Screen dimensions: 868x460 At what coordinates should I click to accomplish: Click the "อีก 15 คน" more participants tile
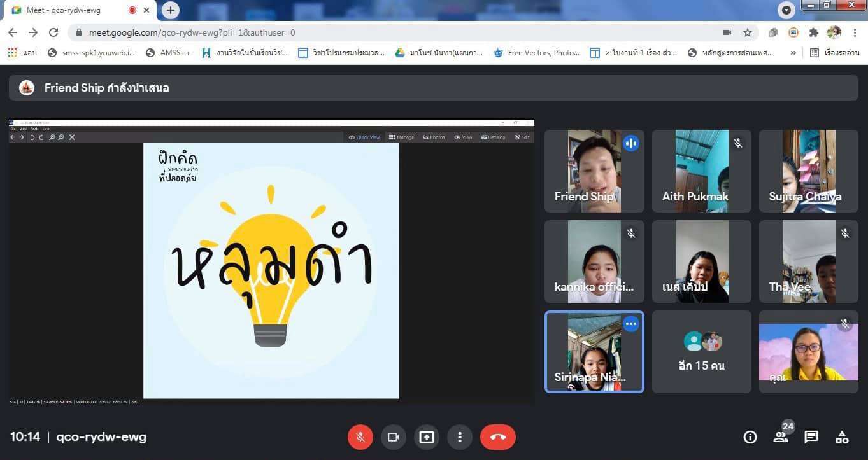click(701, 351)
